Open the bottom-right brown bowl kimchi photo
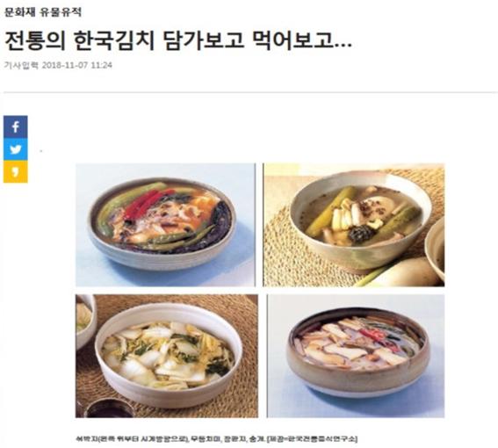Image resolution: width=498 pixels, height=448 pixels. (x=356, y=356)
